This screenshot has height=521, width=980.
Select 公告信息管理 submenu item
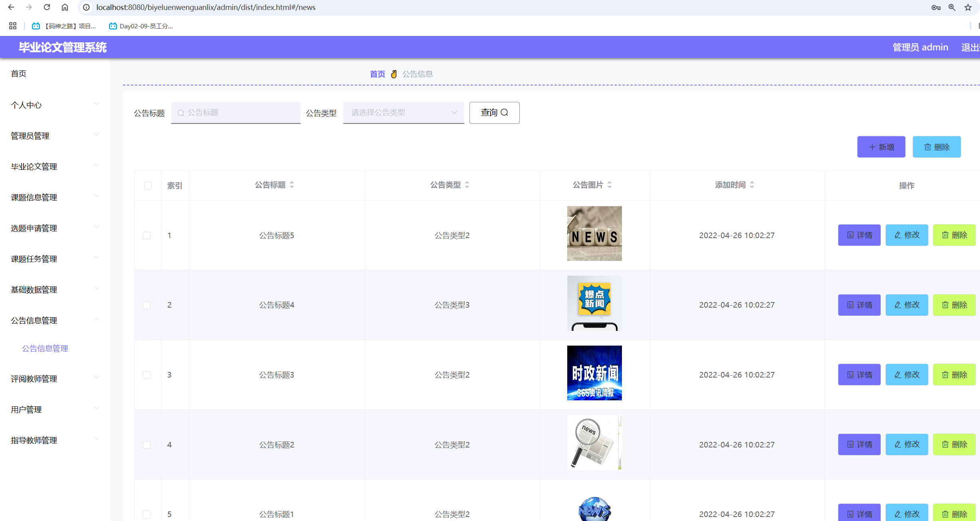tap(45, 348)
